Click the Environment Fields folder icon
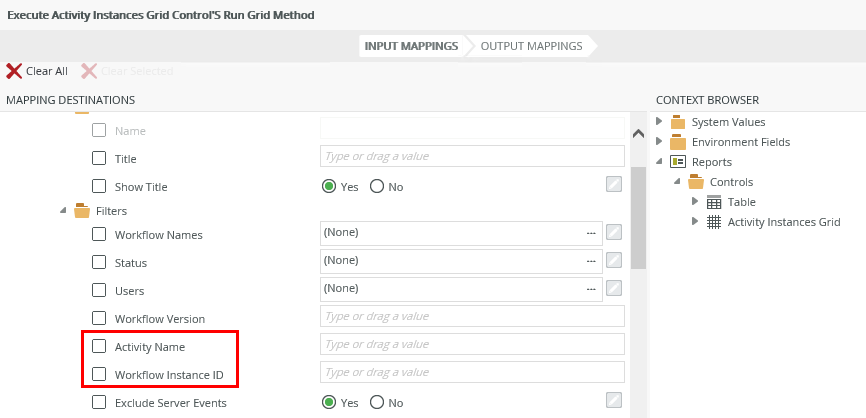 coord(678,142)
